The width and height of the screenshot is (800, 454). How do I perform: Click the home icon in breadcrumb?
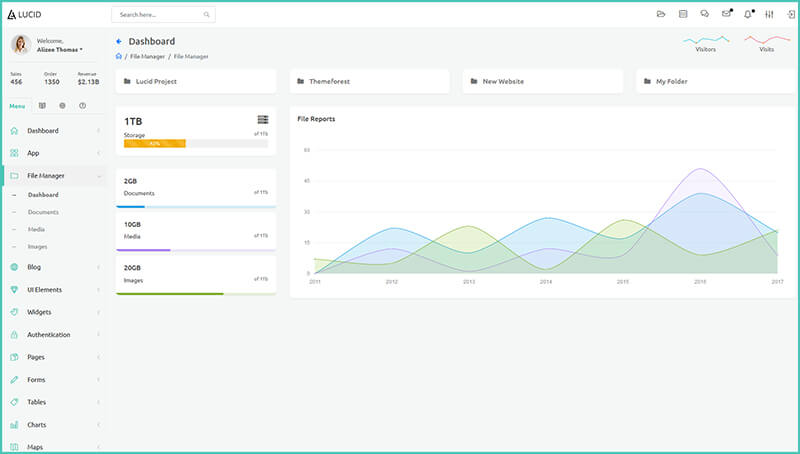119,56
